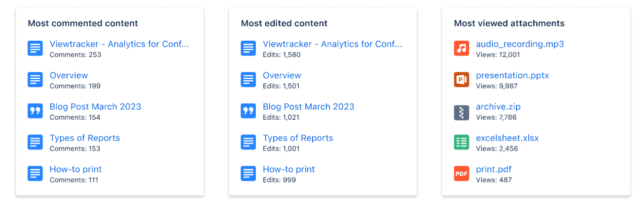
Task: Click the blog quote icon in Most edited content
Action: click(x=248, y=111)
